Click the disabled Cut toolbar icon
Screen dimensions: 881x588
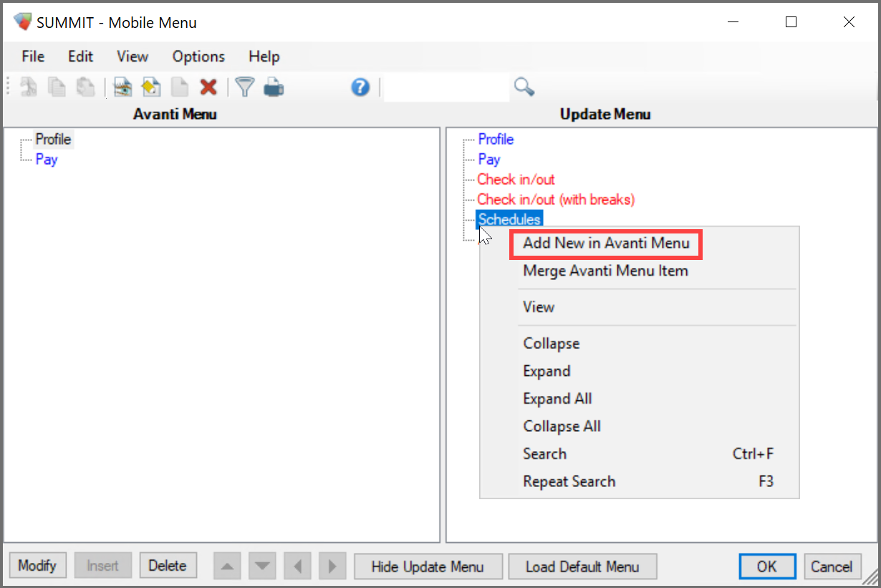29,87
